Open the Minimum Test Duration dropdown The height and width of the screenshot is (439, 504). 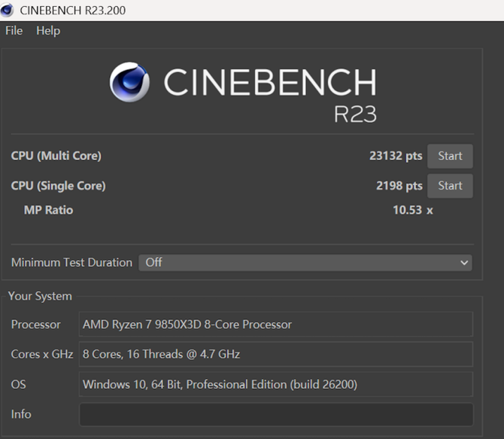305,263
